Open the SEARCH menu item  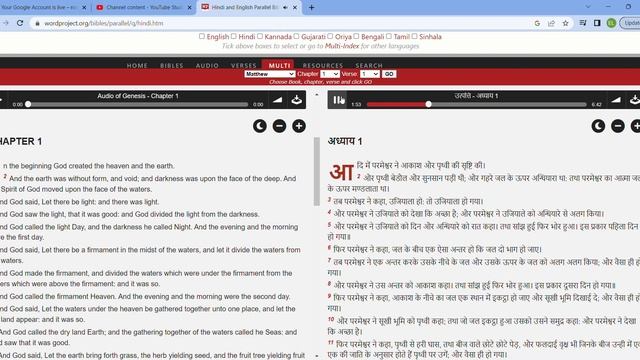coord(369,65)
